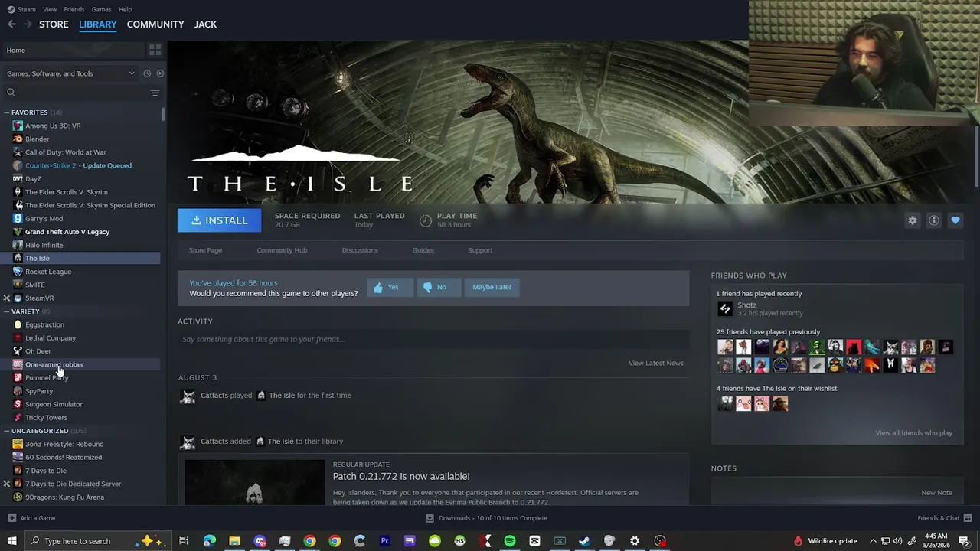Go back with the navigation arrow
Image resolution: width=980 pixels, height=551 pixels.
coord(11,24)
